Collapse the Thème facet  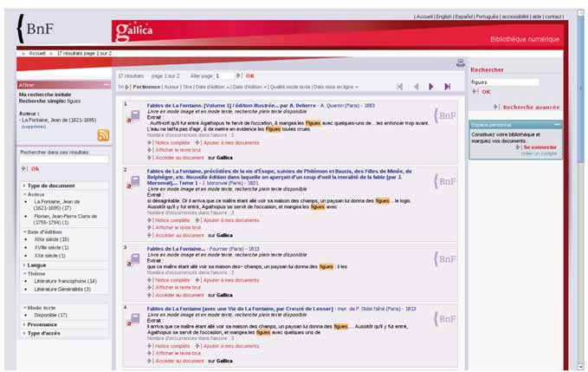35,274
